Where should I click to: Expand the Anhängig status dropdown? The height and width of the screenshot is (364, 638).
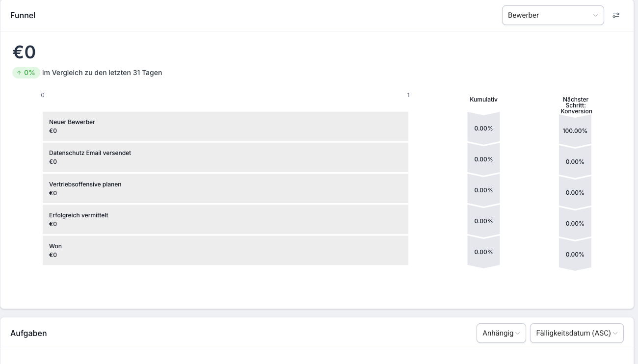(501, 333)
